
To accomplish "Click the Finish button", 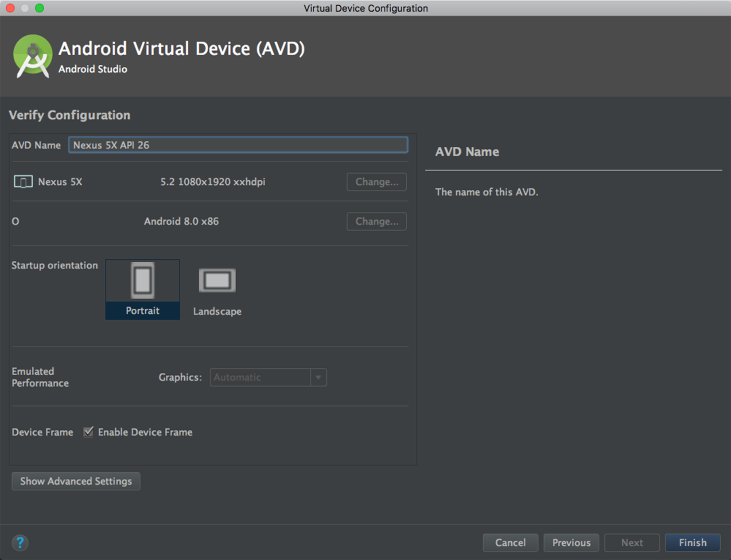I will coord(693,543).
